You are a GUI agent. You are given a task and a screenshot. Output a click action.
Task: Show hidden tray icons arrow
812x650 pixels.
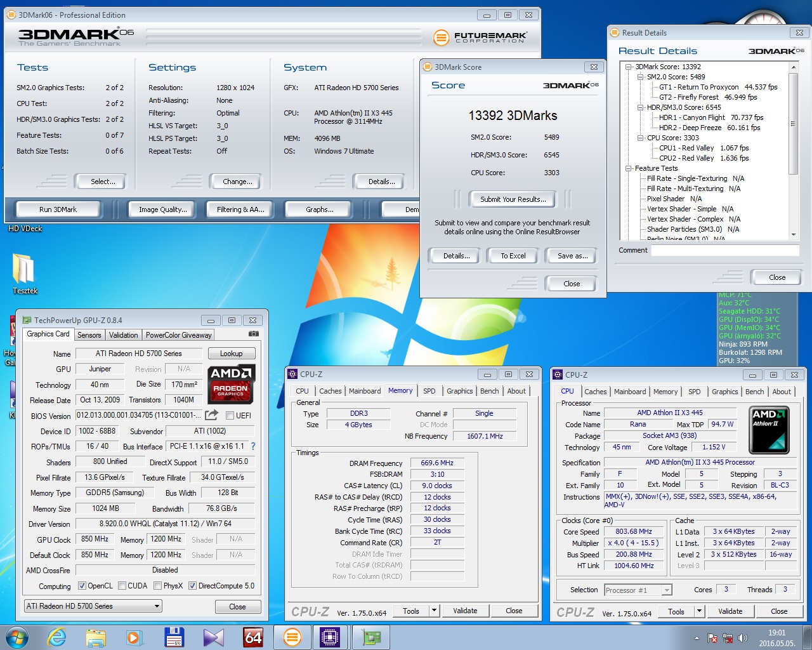[697, 638]
